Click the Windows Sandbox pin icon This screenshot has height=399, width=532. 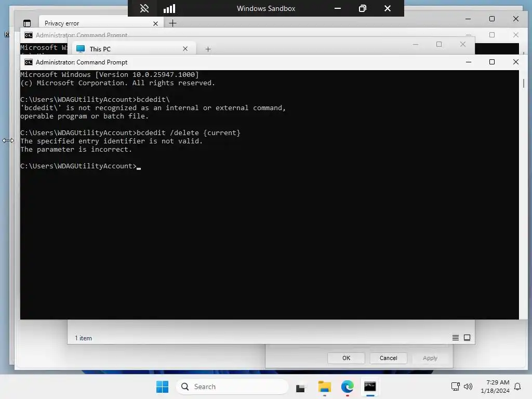pos(144,8)
